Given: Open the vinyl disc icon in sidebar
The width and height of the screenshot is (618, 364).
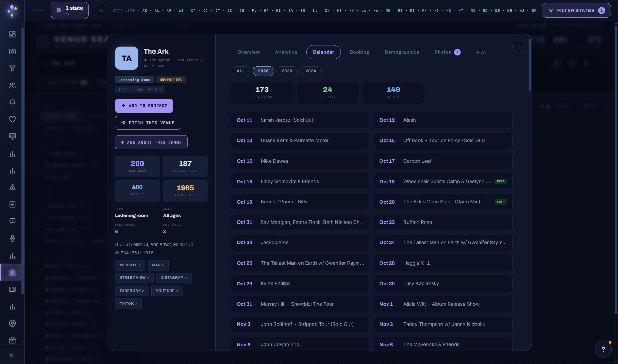Looking at the screenshot, I should coord(12,323).
